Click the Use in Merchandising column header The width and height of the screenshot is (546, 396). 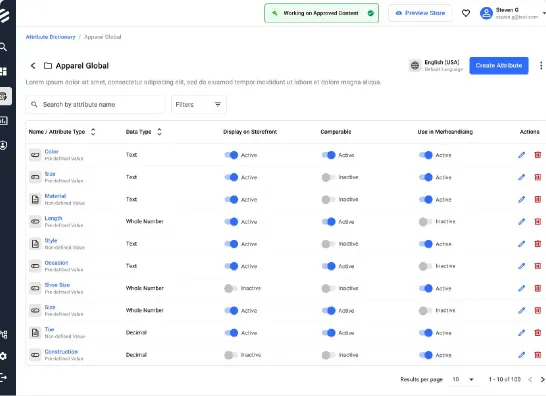pos(445,132)
